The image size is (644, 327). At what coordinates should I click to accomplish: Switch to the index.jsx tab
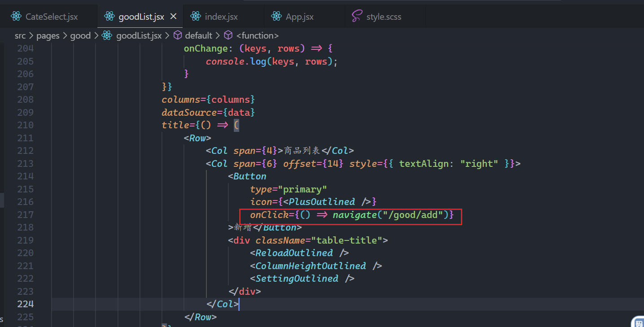click(221, 17)
